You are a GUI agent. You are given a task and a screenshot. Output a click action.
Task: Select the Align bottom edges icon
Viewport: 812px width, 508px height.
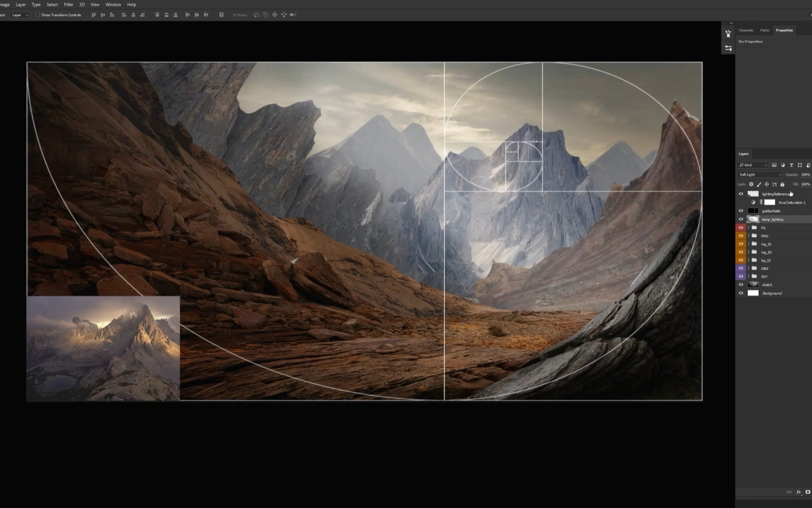112,15
